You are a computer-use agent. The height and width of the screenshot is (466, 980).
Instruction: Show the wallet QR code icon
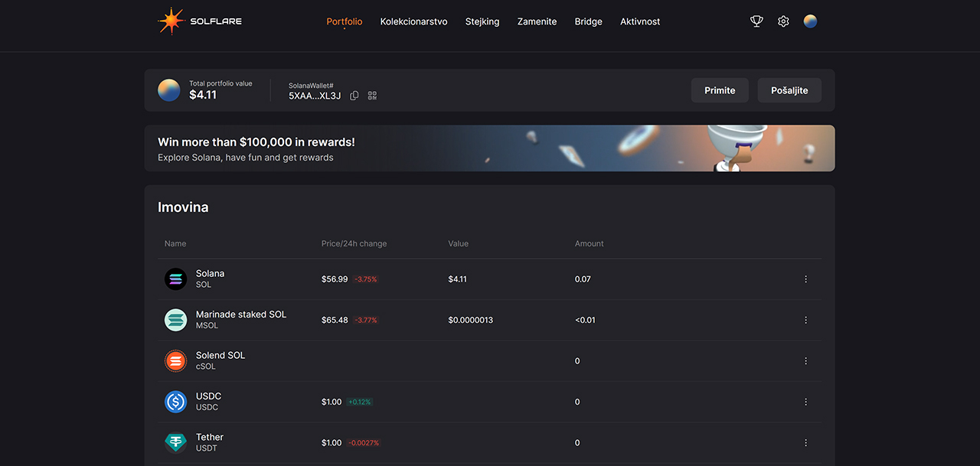372,96
